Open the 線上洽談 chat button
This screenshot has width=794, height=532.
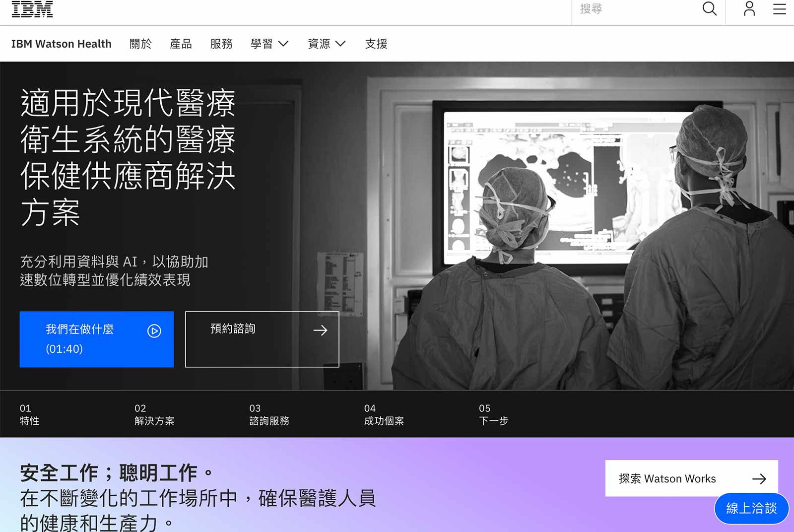tap(751, 508)
